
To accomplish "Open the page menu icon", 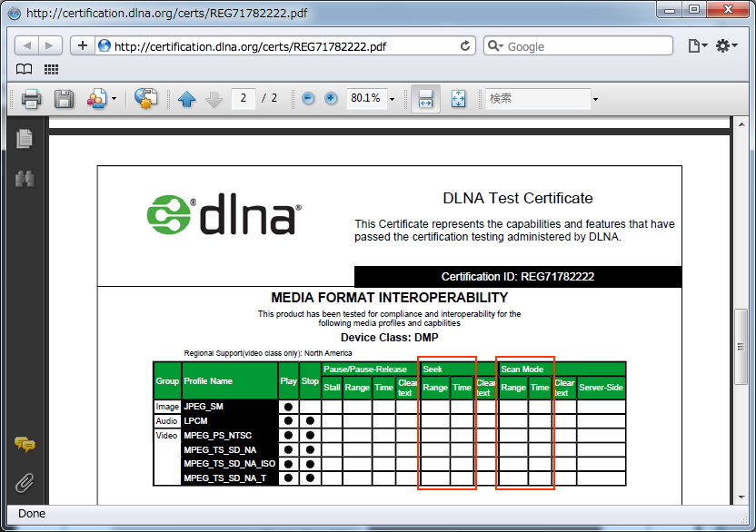I will (x=697, y=45).
